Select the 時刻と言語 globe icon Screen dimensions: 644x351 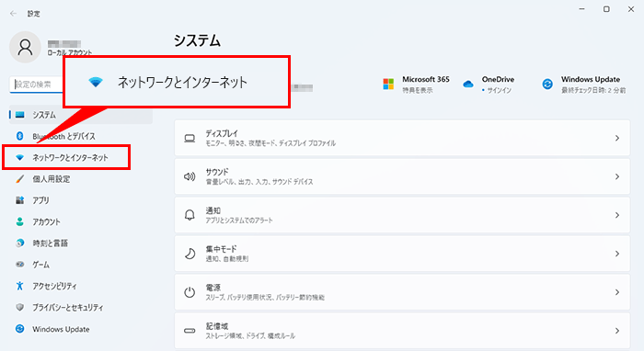[x=19, y=243]
